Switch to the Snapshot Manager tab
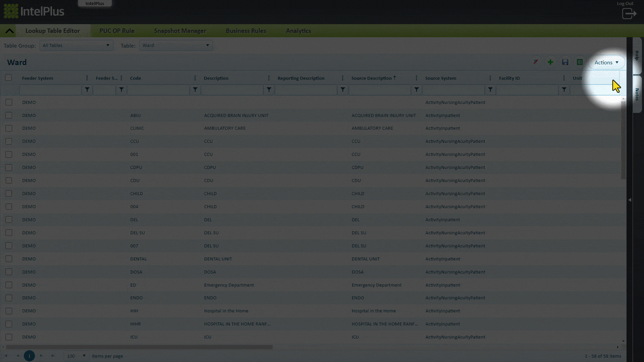Viewport: 644px width, 362px height. tap(180, 31)
